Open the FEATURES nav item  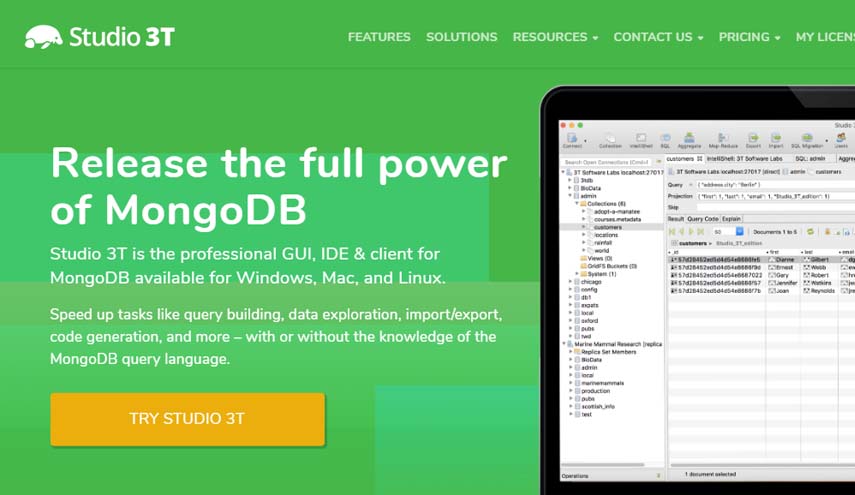point(379,37)
